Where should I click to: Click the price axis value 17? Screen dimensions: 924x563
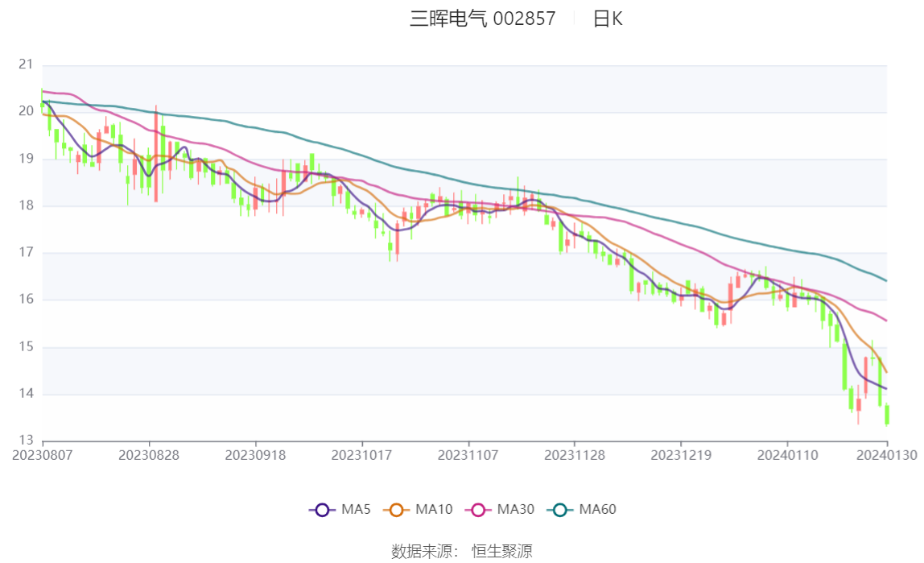pyautogui.click(x=26, y=252)
